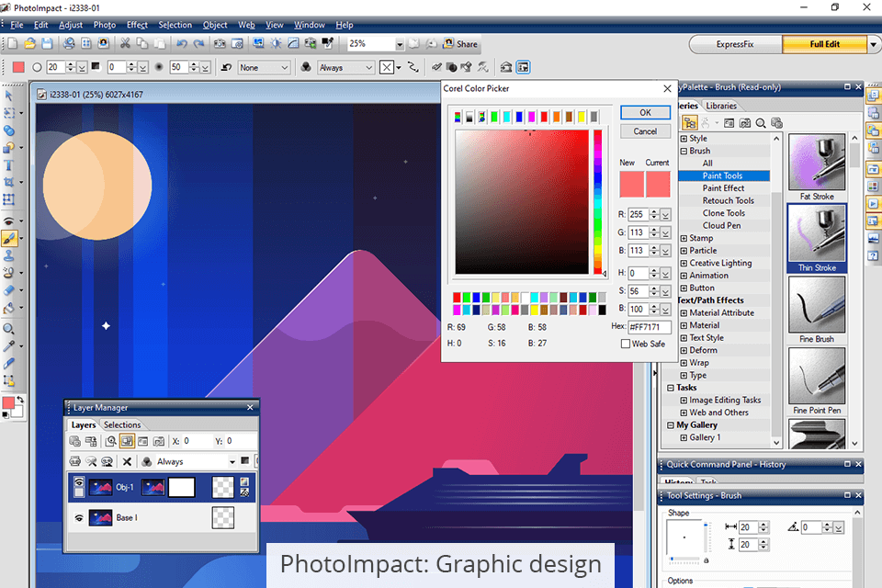Toggle visibility eye of Obj-1 layer
The width and height of the screenshot is (882, 588).
(79, 482)
